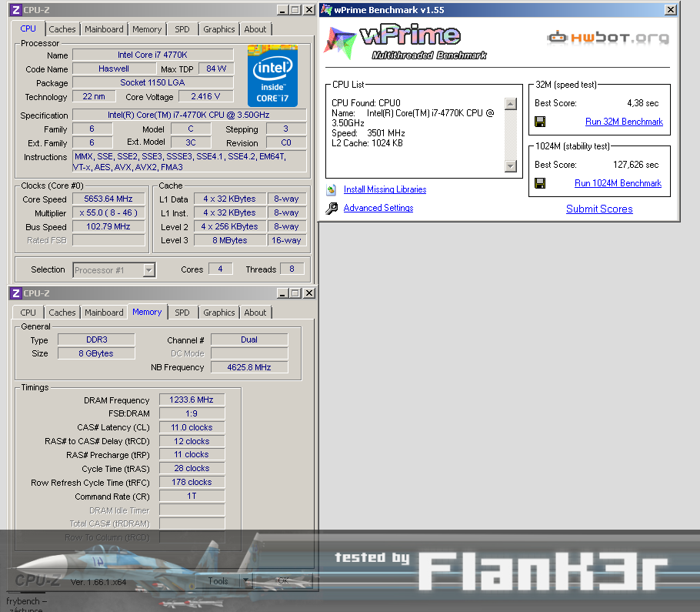Click the memory Size field 8 GBytes

pos(96,353)
